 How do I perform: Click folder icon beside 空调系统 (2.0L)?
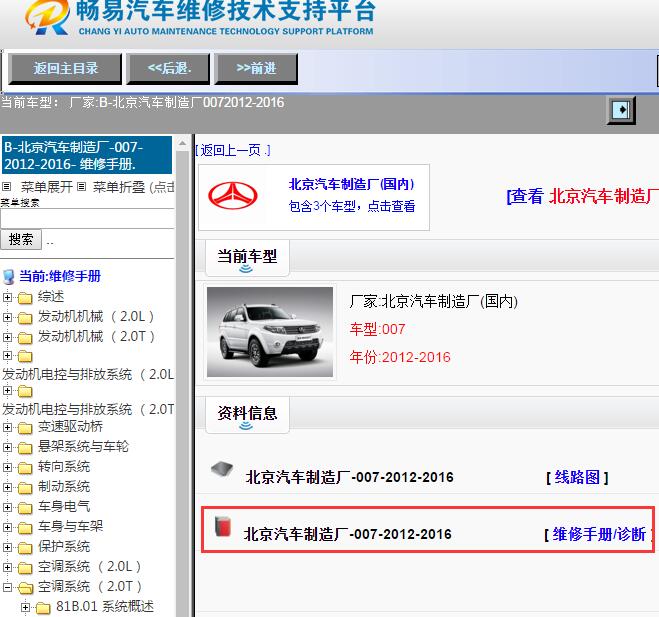coord(25,568)
